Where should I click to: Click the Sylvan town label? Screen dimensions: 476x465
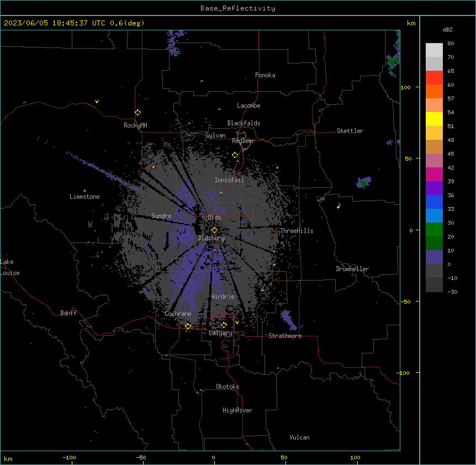pos(215,135)
